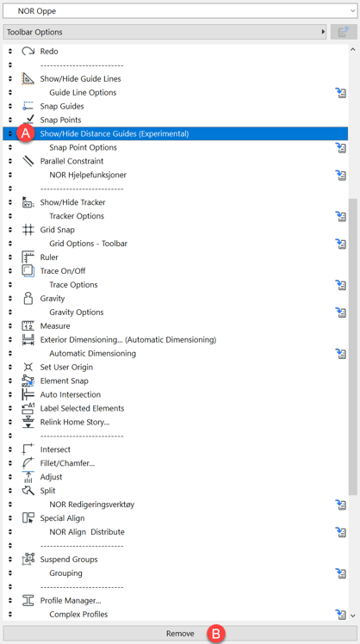Click the Snap Guides icon
The height and width of the screenshot is (644, 360).
pos(28,106)
